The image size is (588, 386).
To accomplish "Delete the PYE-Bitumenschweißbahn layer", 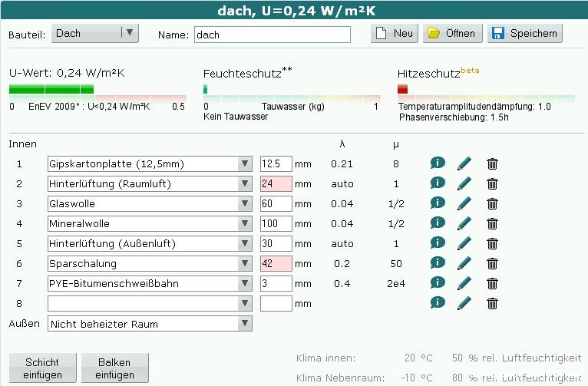I will [x=492, y=283].
